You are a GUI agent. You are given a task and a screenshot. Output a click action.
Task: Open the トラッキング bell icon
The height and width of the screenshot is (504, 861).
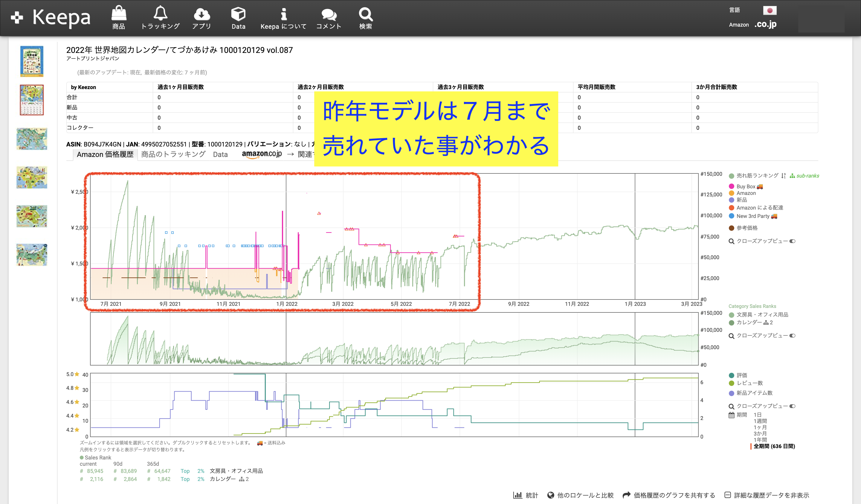[x=160, y=14]
